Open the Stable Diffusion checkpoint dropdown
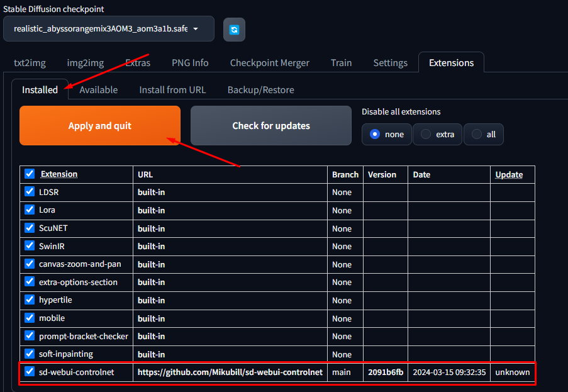 (x=108, y=29)
